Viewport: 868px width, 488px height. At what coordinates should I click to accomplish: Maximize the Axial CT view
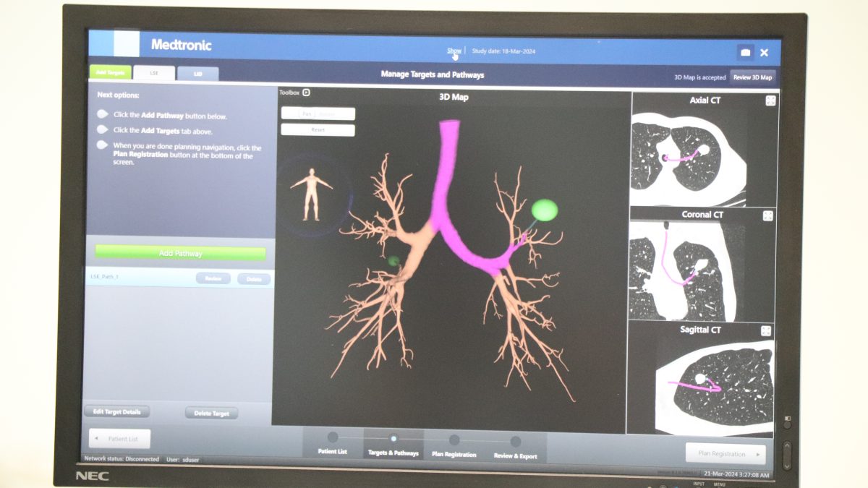770,101
